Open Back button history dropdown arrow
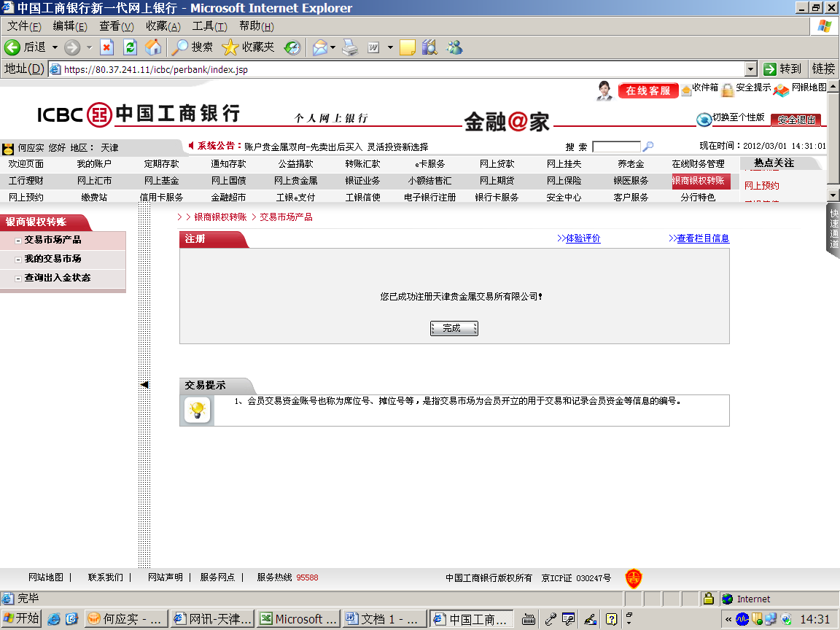Viewport: 840px width, 630px height. [55, 47]
